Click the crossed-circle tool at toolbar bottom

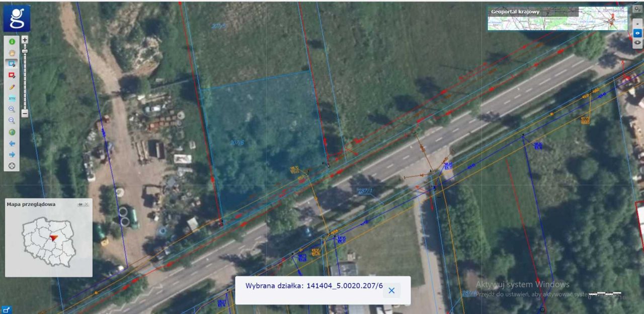12,165
